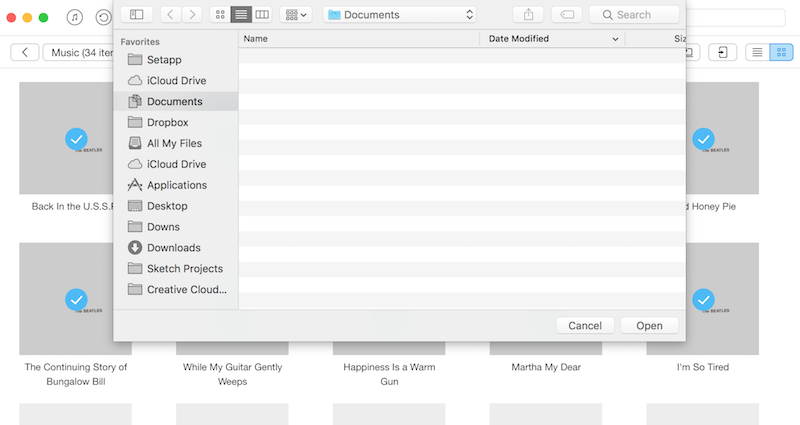Click While My Guitar Gently Weeps title

point(233,374)
